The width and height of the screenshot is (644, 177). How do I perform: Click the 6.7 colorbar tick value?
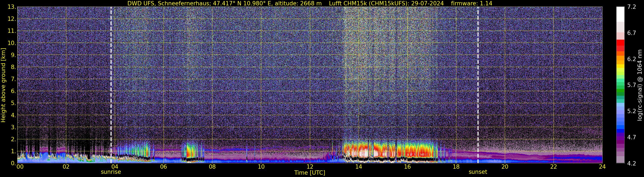pyautogui.click(x=632, y=33)
